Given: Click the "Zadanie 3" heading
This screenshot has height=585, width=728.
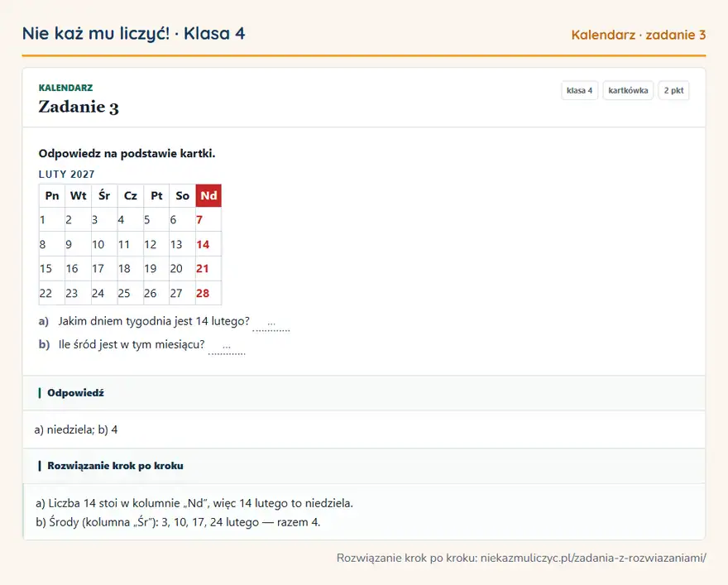Looking at the screenshot, I should (x=79, y=107).
